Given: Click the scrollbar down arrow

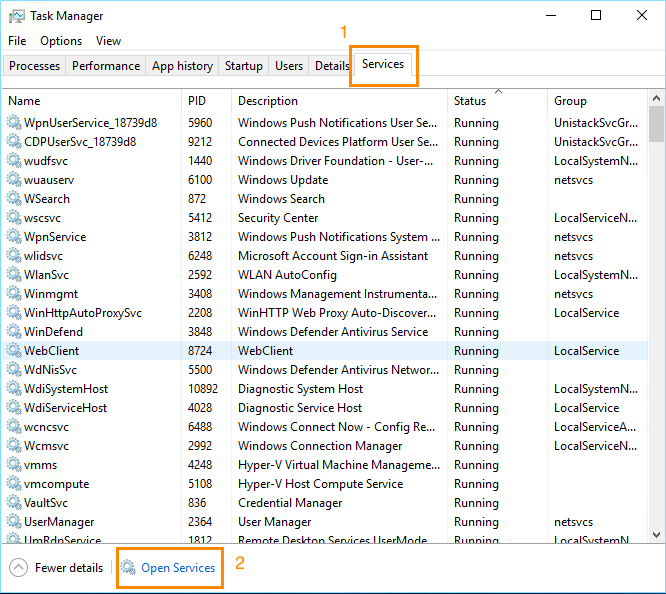Looking at the screenshot, I should tap(656, 535).
